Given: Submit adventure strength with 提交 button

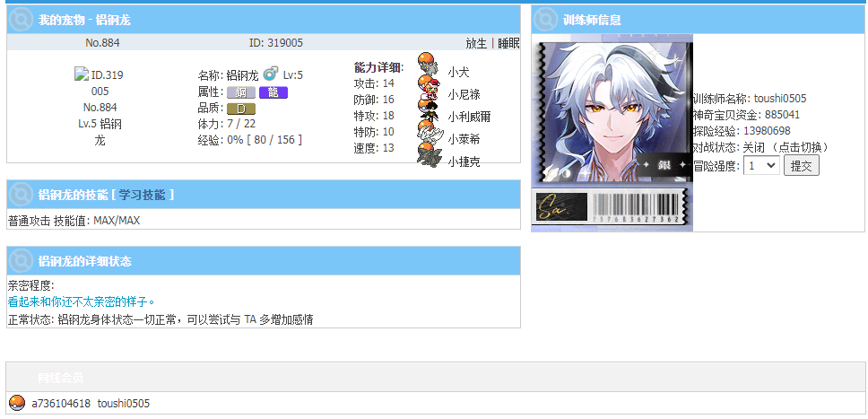Looking at the screenshot, I should coord(801,166).
